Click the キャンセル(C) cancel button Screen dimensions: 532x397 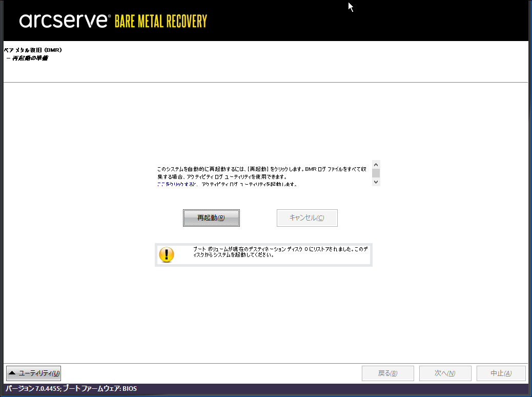(x=307, y=218)
